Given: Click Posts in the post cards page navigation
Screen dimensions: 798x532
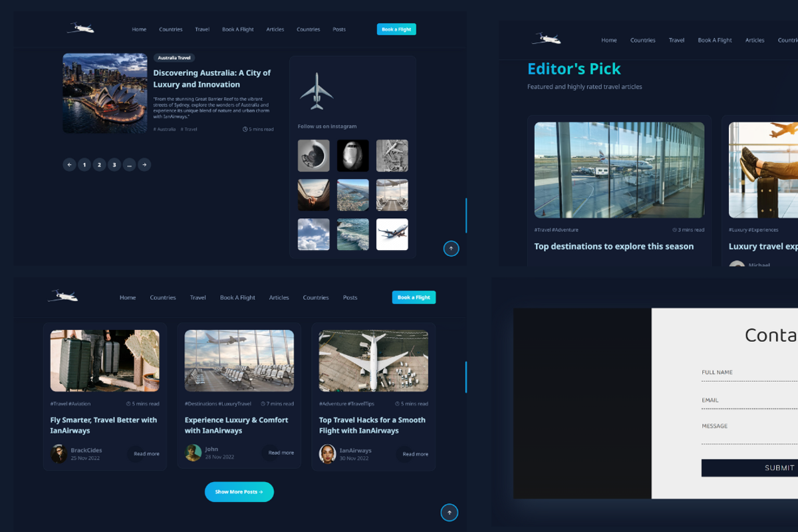Looking at the screenshot, I should pyautogui.click(x=350, y=297).
